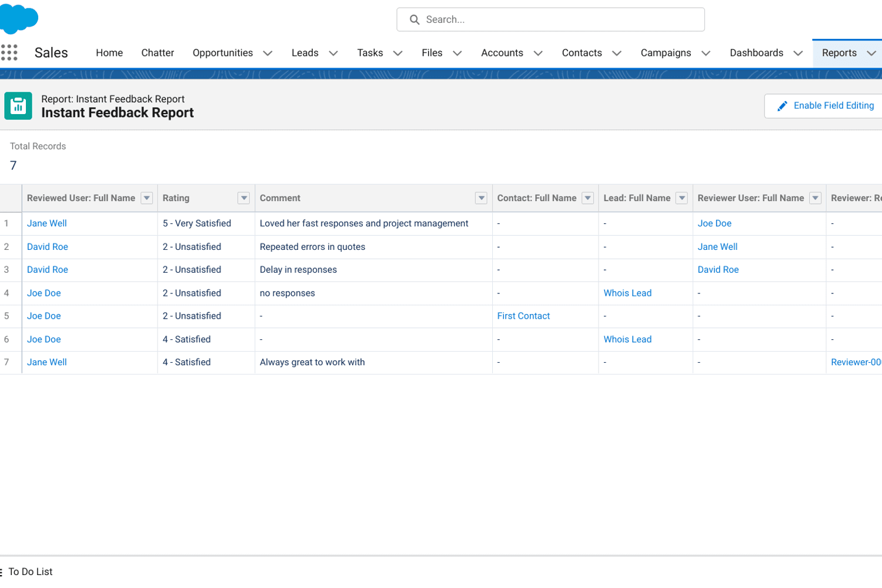Open the Accounts tab
The image size is (882, 588).
(x=502, y=53)
